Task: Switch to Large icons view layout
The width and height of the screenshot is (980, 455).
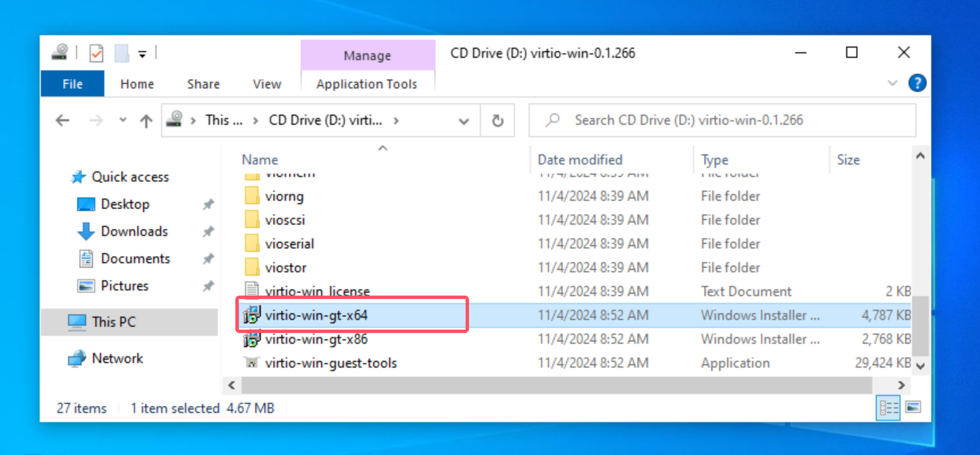Action: click(x=913, y=408)
